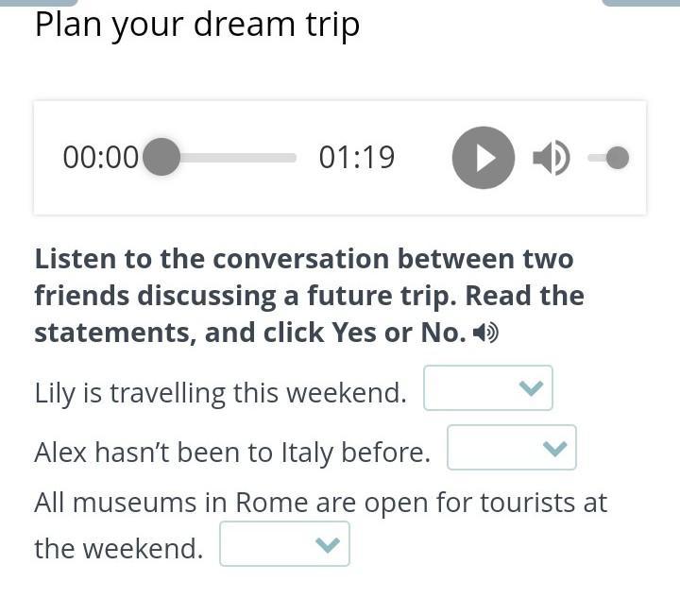Click the audio progress knob

[x=161, y=157]
